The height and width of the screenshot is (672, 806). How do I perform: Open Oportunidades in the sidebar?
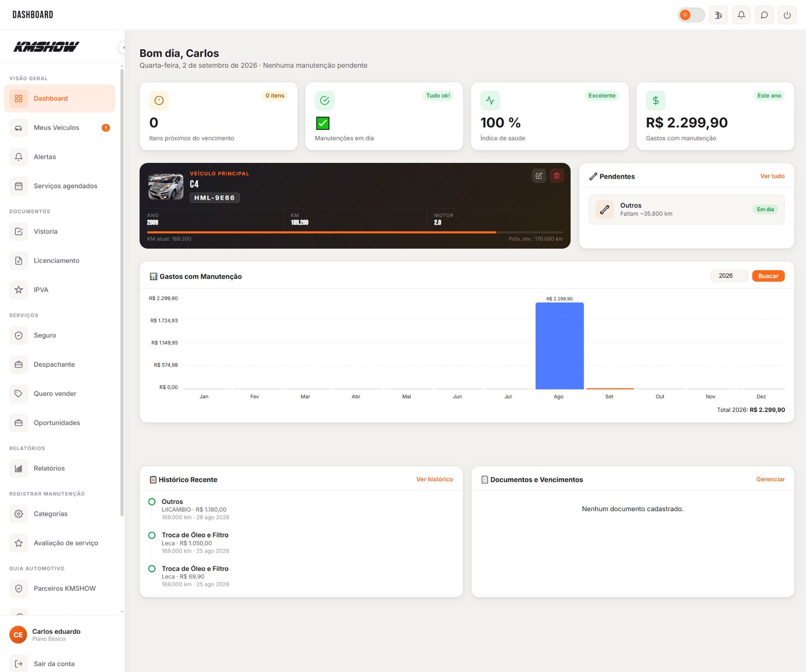coord(60,423)
